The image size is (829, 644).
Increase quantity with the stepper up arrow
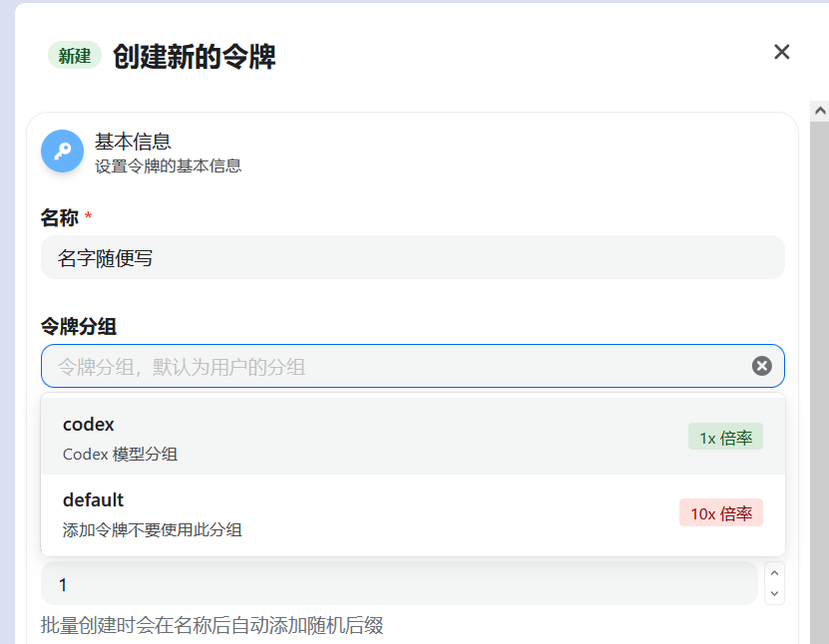(x=774, y=573)
